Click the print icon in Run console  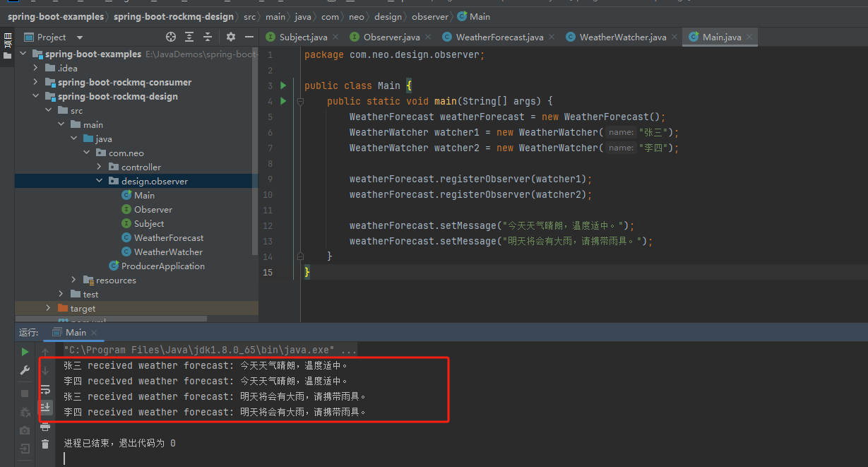(45, 426)
